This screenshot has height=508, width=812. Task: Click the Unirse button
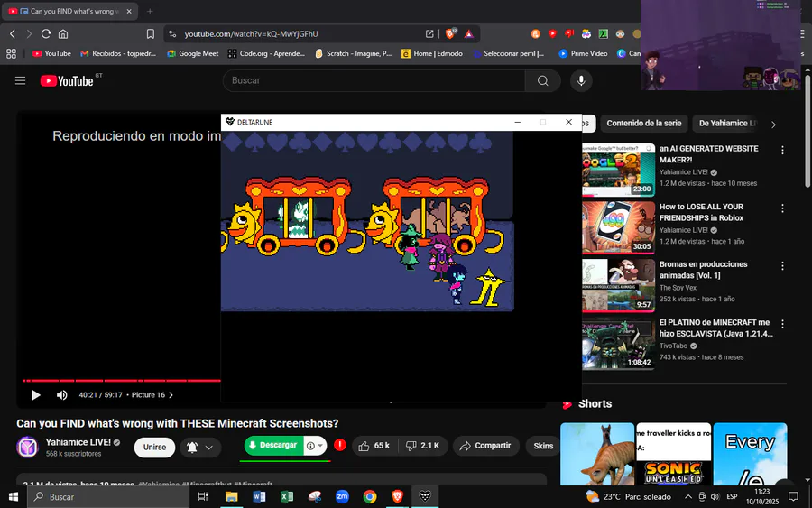154,448
